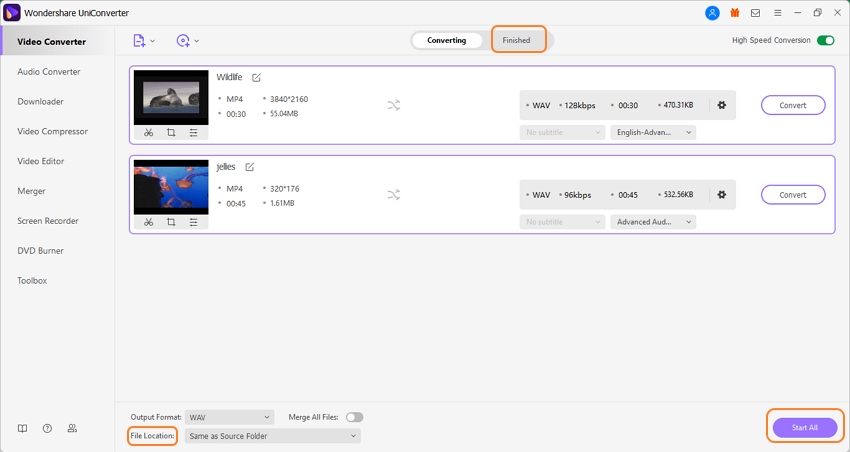Toggle High Speed Conversion switch

click(x=825, y=41)
